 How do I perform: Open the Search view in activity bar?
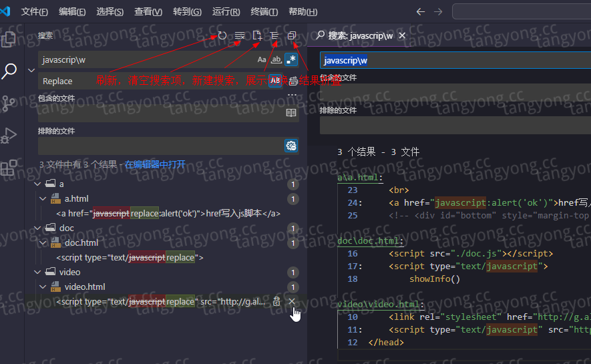tap(9, 71)
